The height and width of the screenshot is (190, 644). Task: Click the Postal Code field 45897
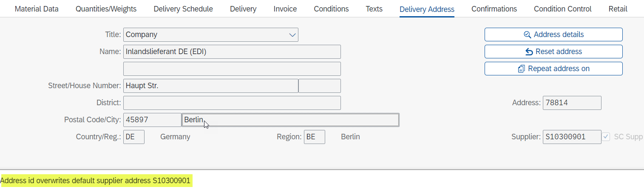point(152,120)
